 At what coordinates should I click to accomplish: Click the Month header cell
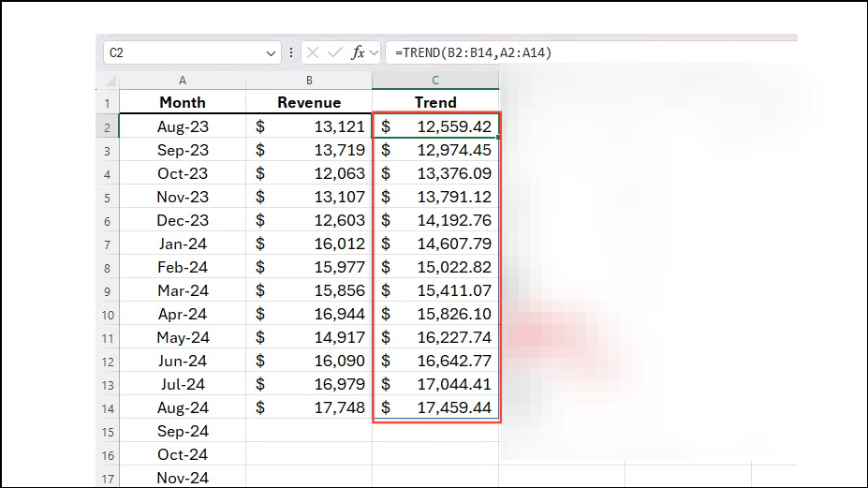[x=183, y=102]
